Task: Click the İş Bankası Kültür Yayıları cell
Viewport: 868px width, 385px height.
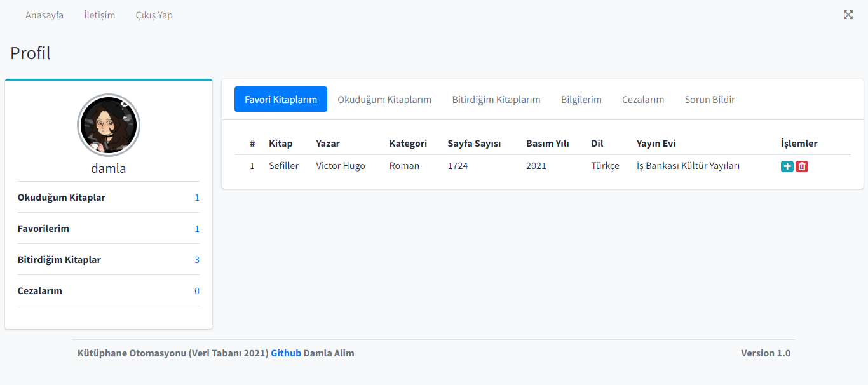Action: [688, 166]
